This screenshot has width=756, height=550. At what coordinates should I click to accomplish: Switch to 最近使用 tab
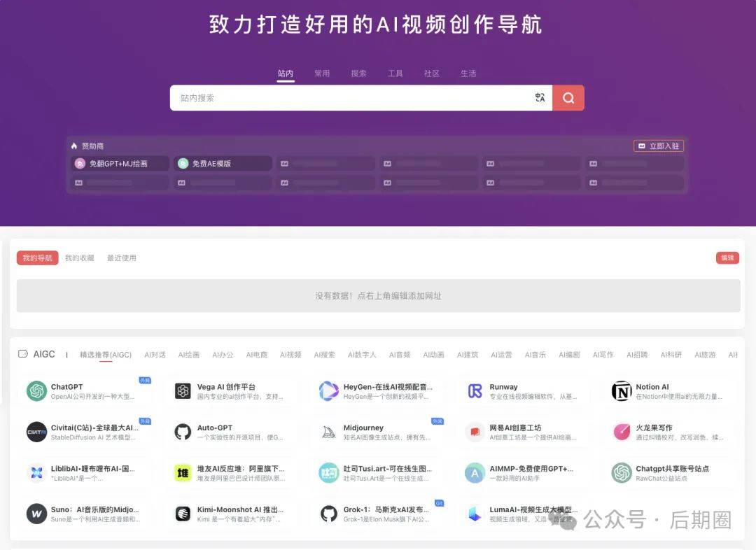pos(122,258)
